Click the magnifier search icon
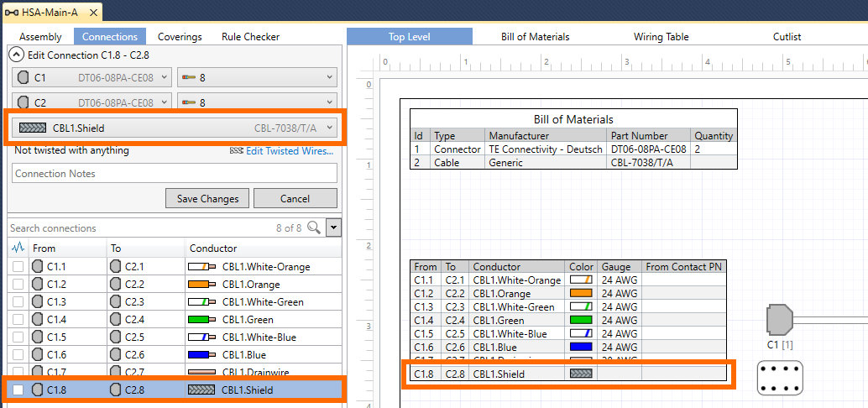 pyautogui.click(x=313, y=228)
